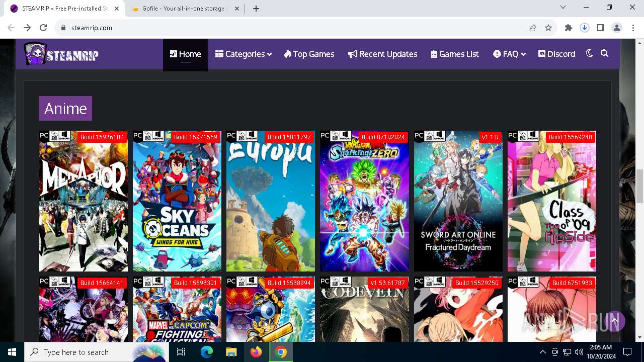Viewport: 644px width, 362px height.
Task: Click the Build 15971569 badge
Action: pyautogui.click(x=196, y=137)
